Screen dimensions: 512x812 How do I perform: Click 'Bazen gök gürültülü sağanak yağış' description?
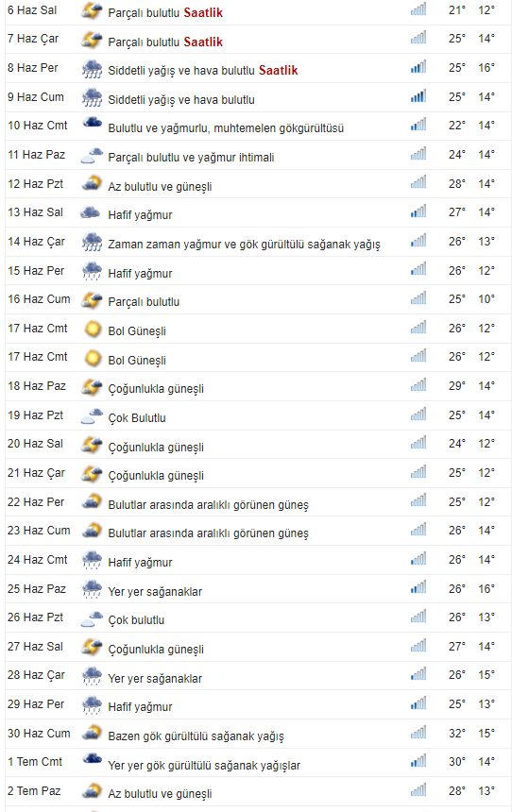[x=196, y=736]
